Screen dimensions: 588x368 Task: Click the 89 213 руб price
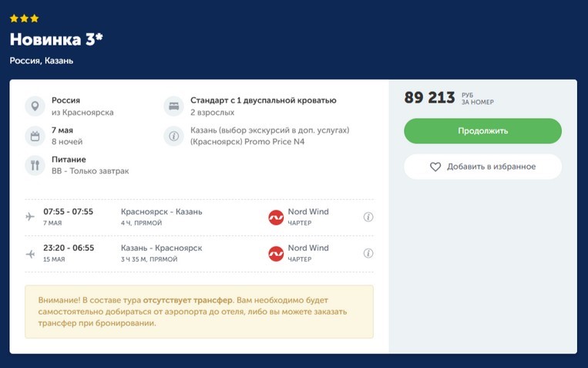pyautogui.click(x=449, y=98)
